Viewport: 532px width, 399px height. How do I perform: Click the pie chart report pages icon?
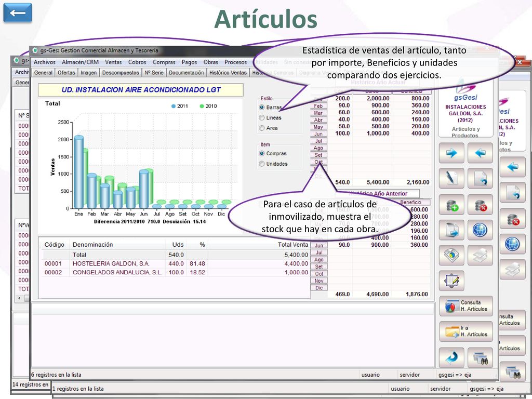click(x=451, y=255)
